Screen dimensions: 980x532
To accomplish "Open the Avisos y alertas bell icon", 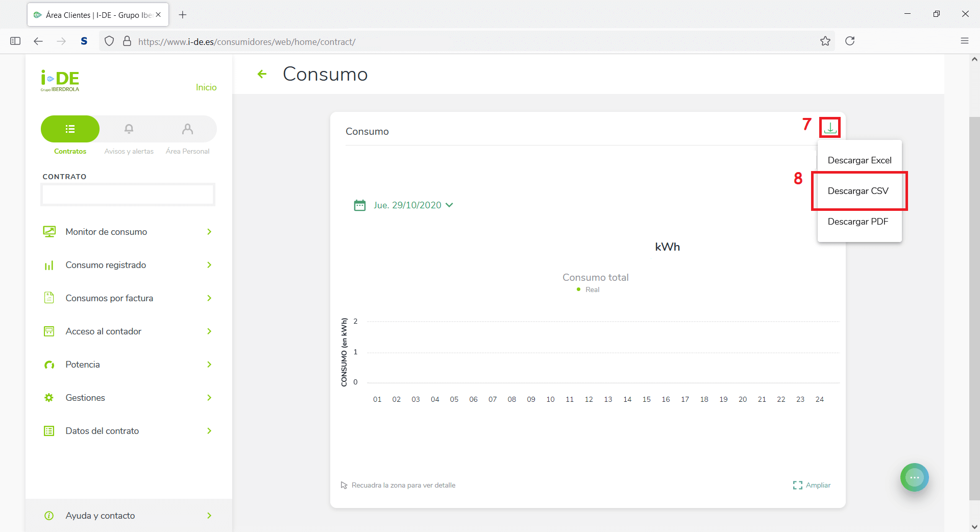I will (129, 129).
